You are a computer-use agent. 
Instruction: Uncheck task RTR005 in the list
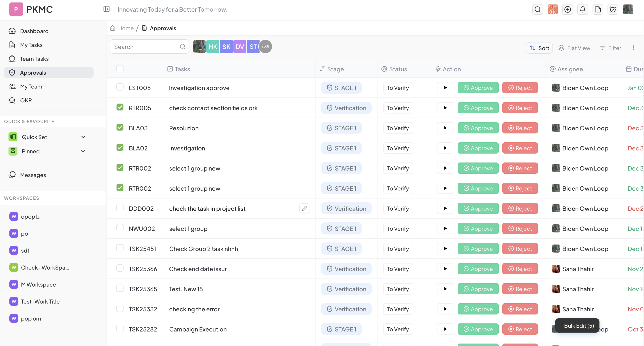coord(120,107)
